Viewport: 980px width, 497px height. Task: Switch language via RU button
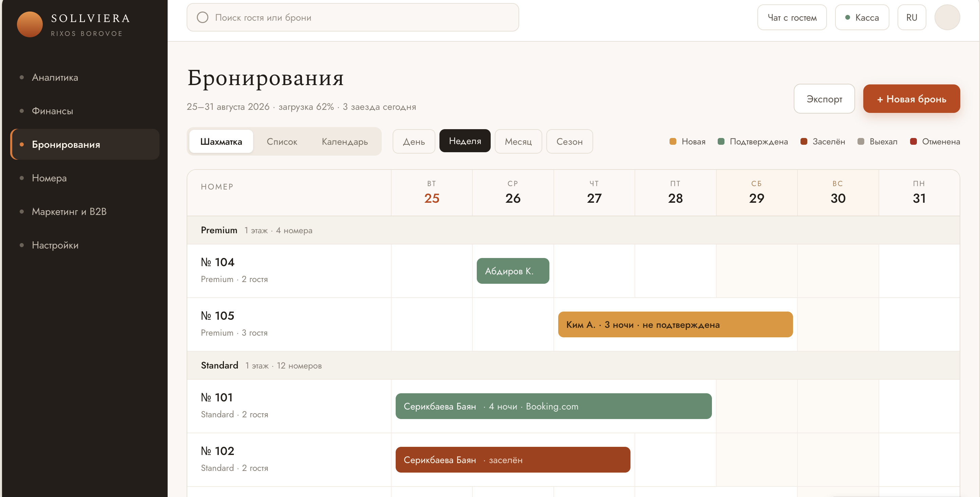click(911, 18)
